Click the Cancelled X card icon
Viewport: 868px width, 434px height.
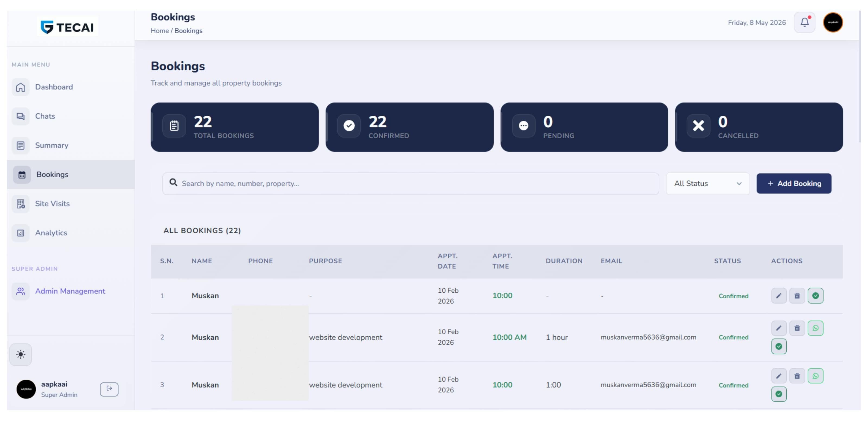698,126
